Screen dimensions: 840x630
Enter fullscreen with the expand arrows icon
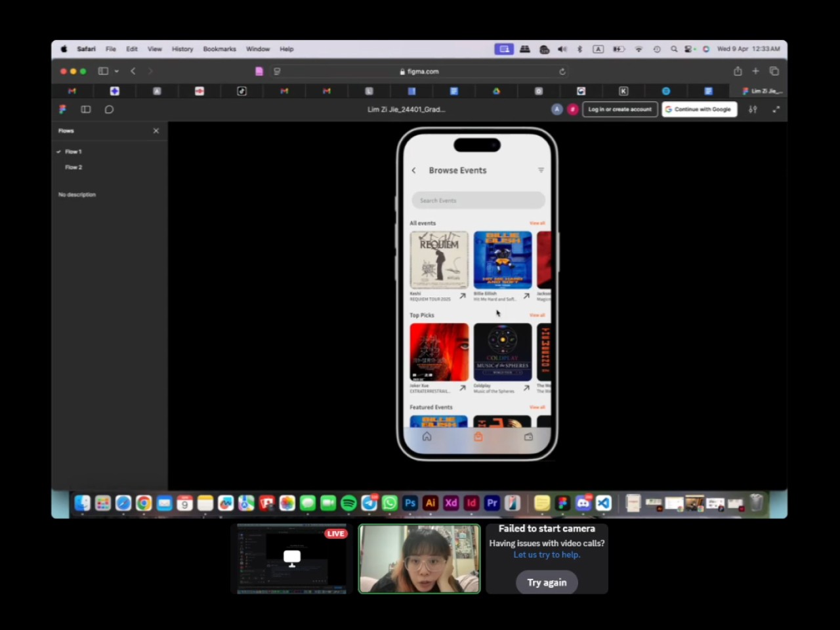point(776,110)
